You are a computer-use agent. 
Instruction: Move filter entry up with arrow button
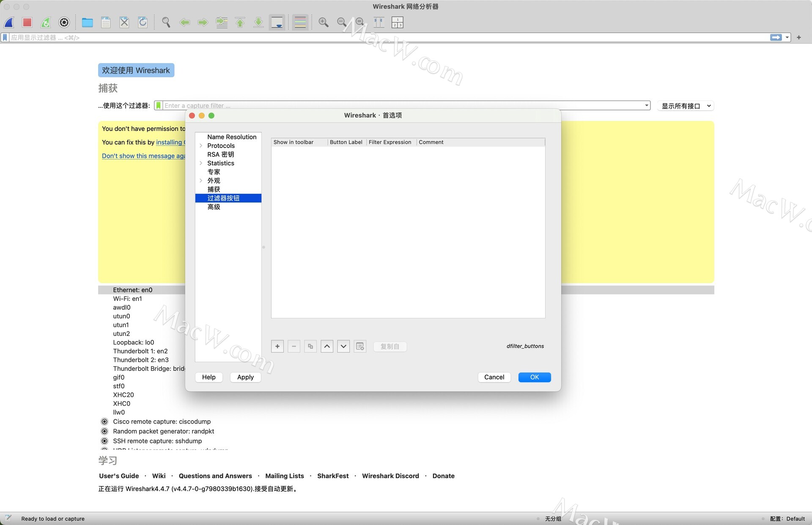pyautogui.click(x=327, y=346)
